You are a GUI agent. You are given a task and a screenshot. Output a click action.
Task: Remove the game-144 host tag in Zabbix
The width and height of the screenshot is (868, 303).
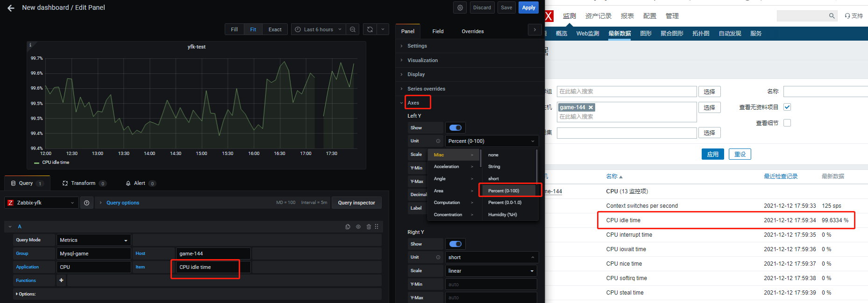click(591, 107)
